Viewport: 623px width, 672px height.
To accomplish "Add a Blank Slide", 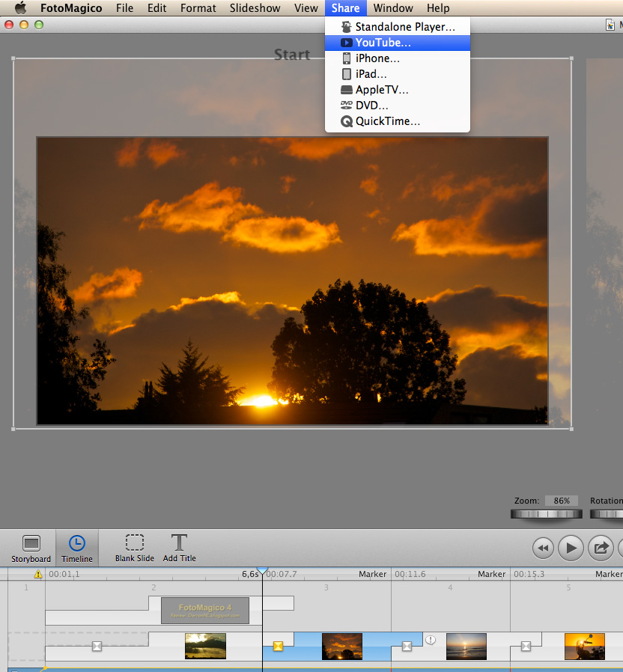I will [134, 548].
